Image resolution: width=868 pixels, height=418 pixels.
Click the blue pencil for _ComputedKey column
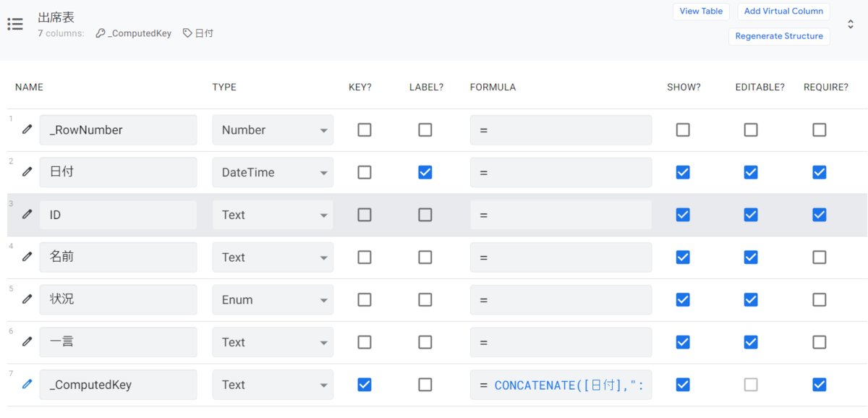(27, 384)
